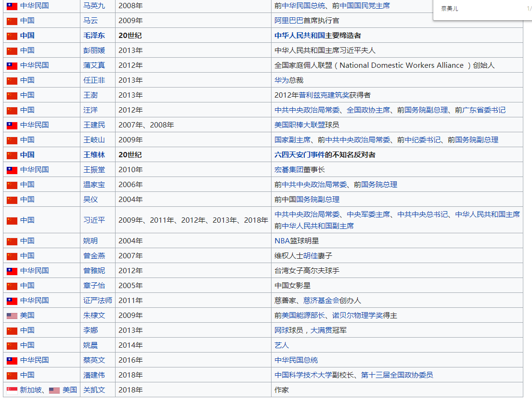Image resolution: width=532 pixels, height=404 pixels.
Task: Click the 中国科学技术大学 link
Action: [x=311, y=375]
